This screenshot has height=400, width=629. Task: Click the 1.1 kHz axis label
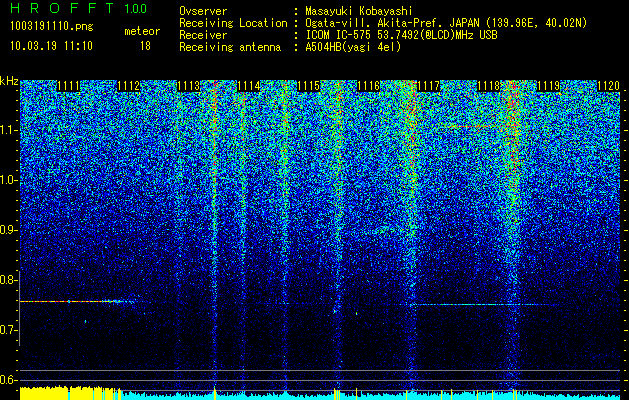coord(8,130)
